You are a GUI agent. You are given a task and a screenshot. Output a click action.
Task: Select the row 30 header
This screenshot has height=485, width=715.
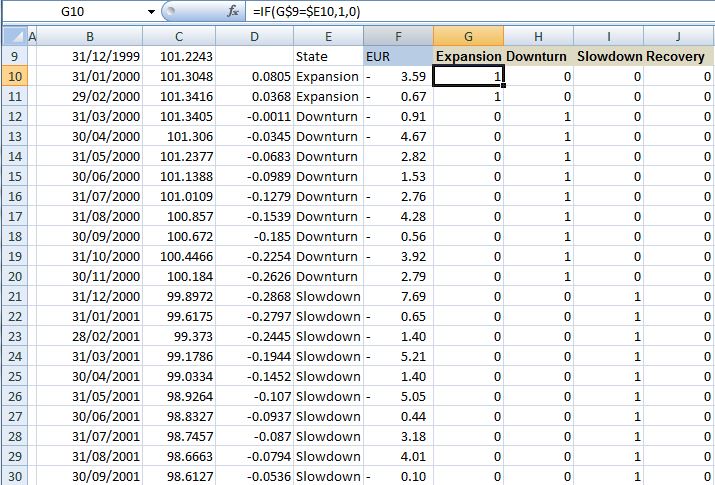12,476
